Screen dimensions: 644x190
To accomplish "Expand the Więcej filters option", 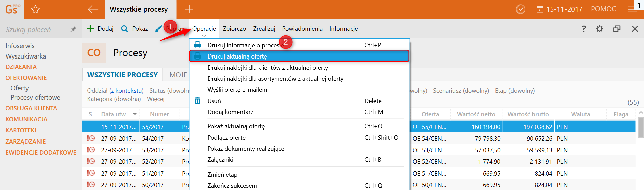I will [x=156, y=99].
